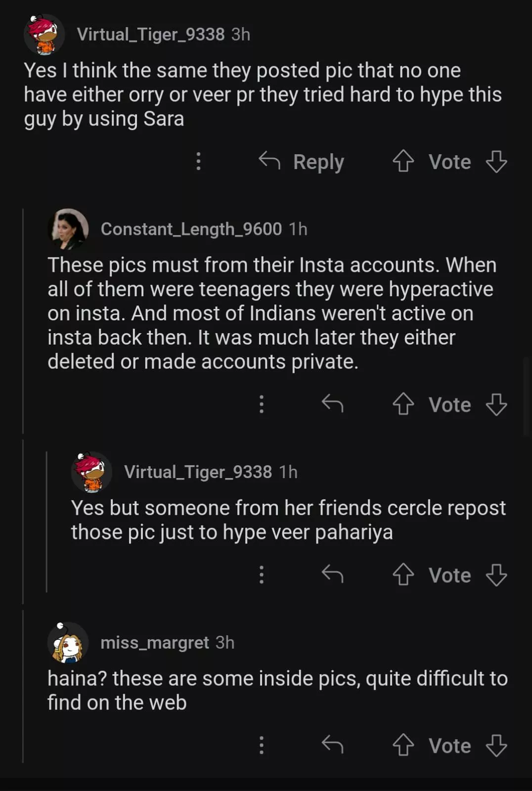532x791 pixels.
Task: Open three-dot menu on miss_margret's comment
Action: (x=262, y=746)
